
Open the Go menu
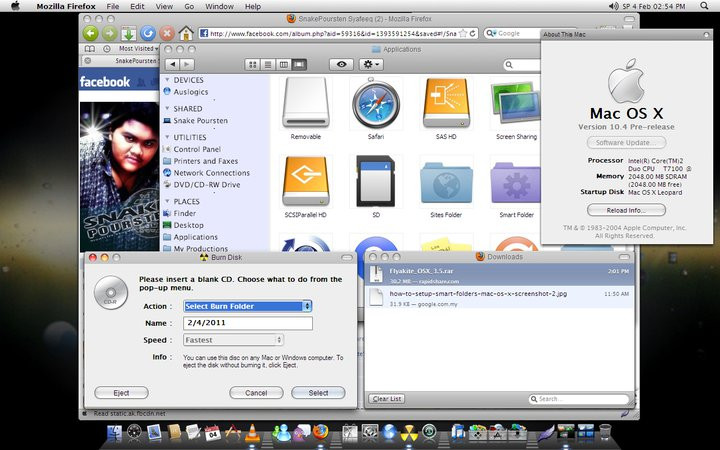click(189, 6)
